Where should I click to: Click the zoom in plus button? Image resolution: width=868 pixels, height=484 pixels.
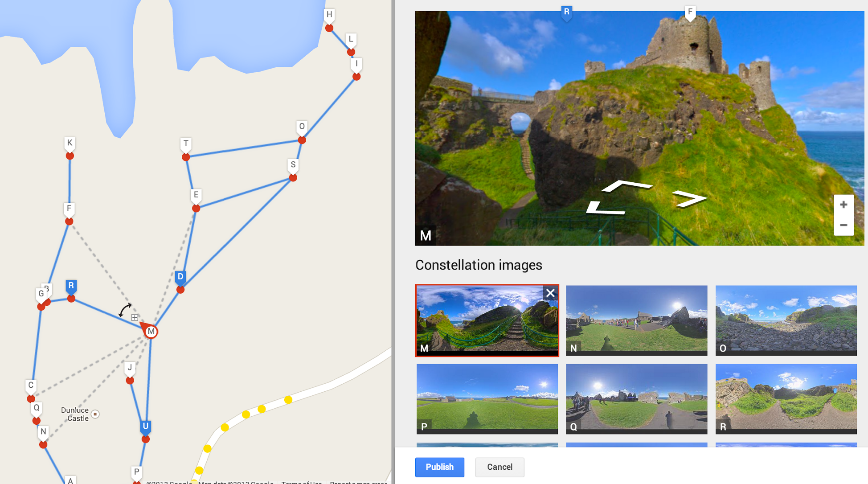[843, 205]
